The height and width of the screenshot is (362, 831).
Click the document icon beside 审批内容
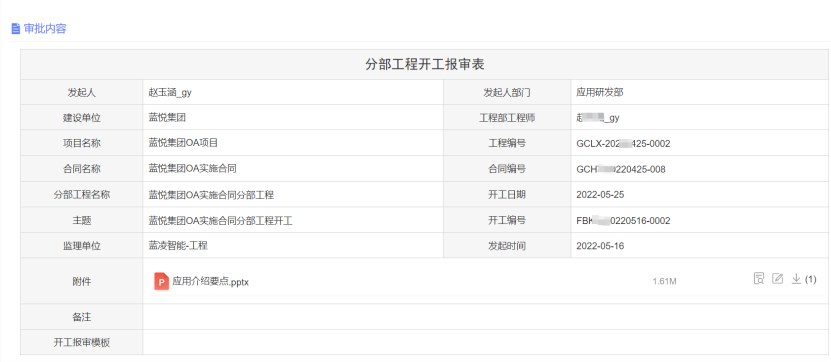coord(16,29)
